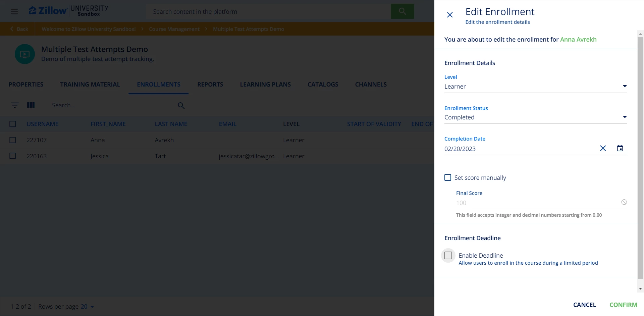Open the Reports tab
Image resolution: width=644 pixels, height=316 pixels.
click(x=210, y=85)
